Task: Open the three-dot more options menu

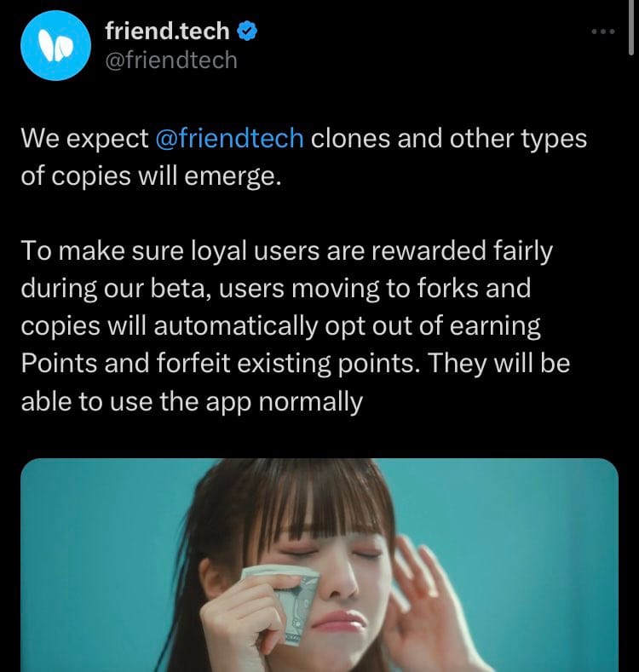Action: click(x=603, y=32)
